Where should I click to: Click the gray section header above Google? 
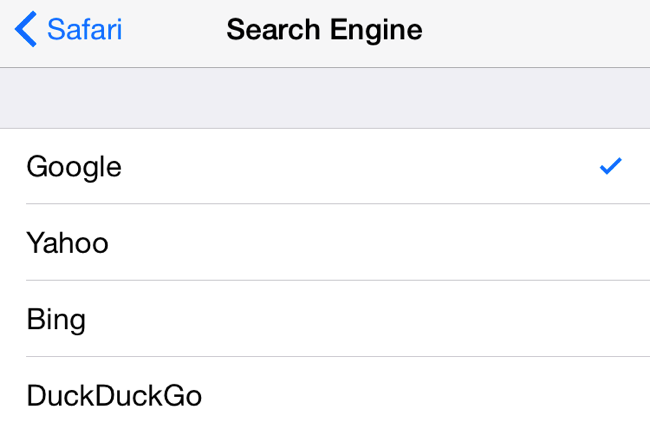pos(325,98)
